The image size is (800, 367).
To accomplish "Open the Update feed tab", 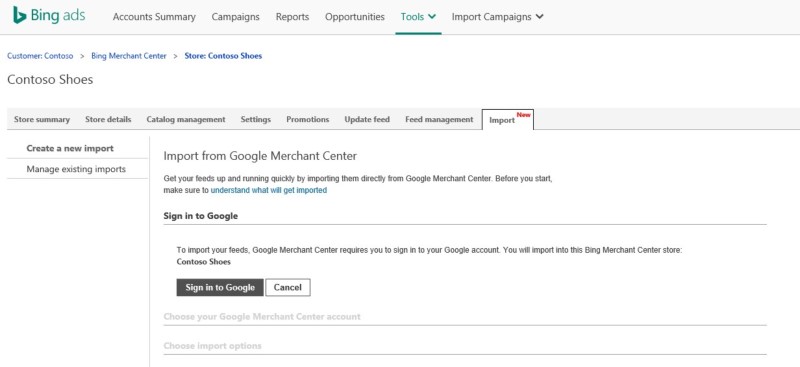I will click(367, 119).
